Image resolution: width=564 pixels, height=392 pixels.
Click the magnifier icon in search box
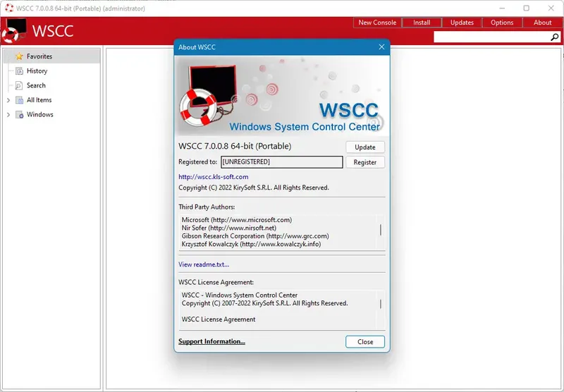[554, 37]
